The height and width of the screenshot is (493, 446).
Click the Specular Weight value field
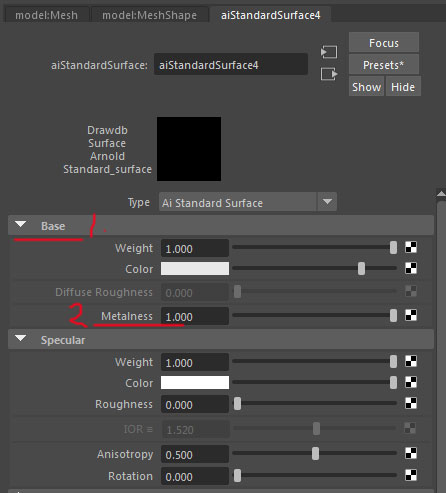coord(195,362)
